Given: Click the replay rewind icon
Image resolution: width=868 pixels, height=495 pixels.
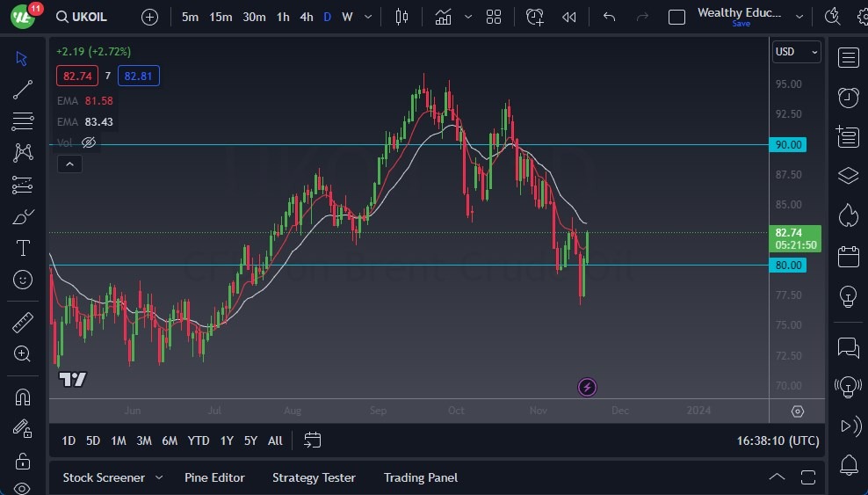Looking at the screenshot, I should click(x=569, y=17).
